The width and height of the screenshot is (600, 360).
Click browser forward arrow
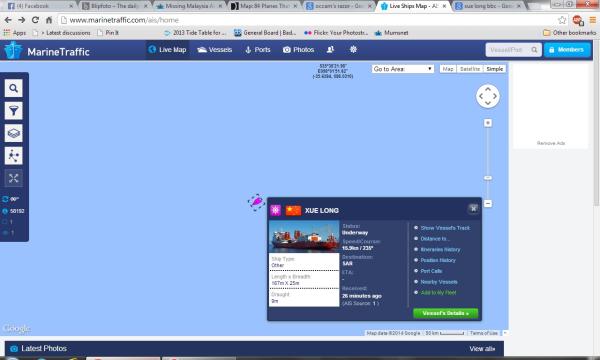(x=22, y=20)
